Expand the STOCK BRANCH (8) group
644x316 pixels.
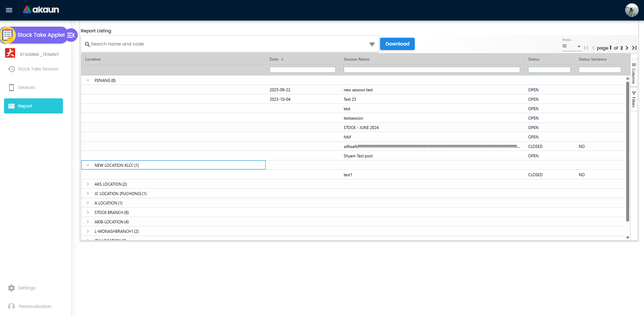pyautogui.click(x=88, y=212)
